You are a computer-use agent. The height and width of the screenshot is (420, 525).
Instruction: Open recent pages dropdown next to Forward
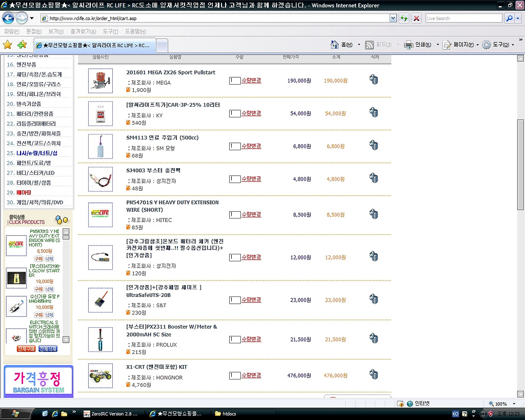click(x=32, y=18)
